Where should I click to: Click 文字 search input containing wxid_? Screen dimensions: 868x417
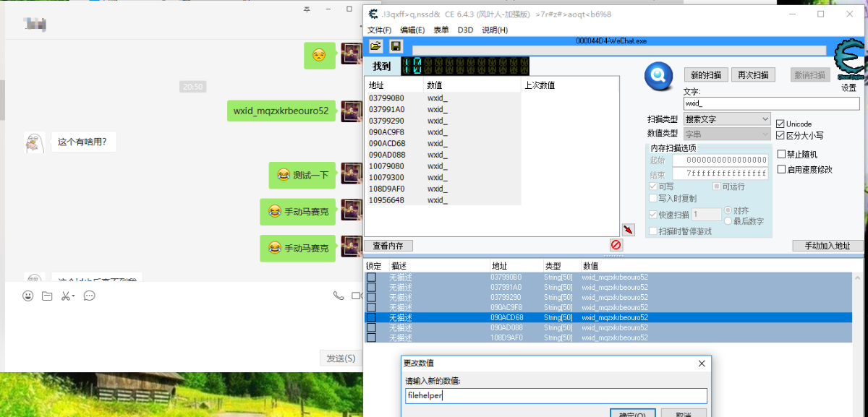coord(771,104)
